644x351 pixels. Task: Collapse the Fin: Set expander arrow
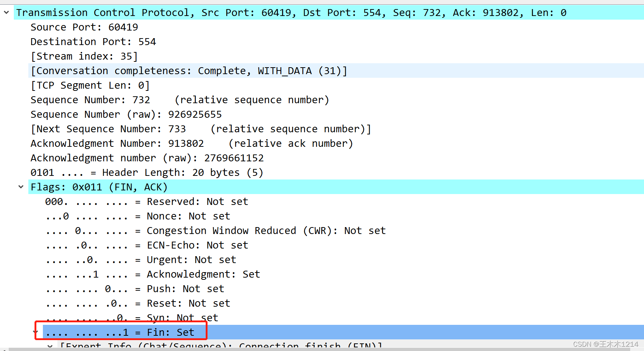(x=36, y=332)
